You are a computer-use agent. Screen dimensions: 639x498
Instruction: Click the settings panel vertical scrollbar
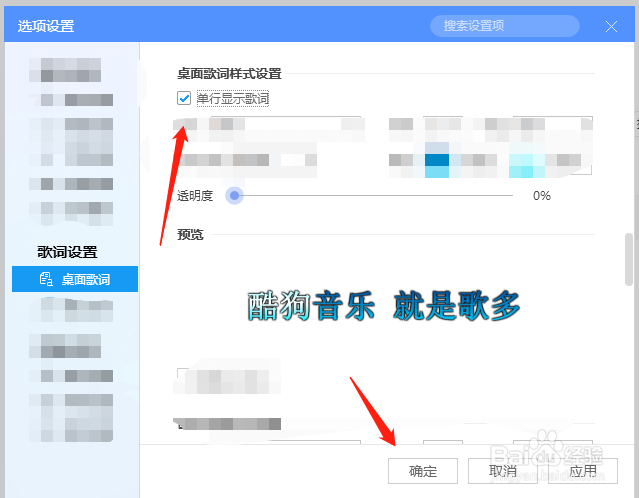click(629, 259)
